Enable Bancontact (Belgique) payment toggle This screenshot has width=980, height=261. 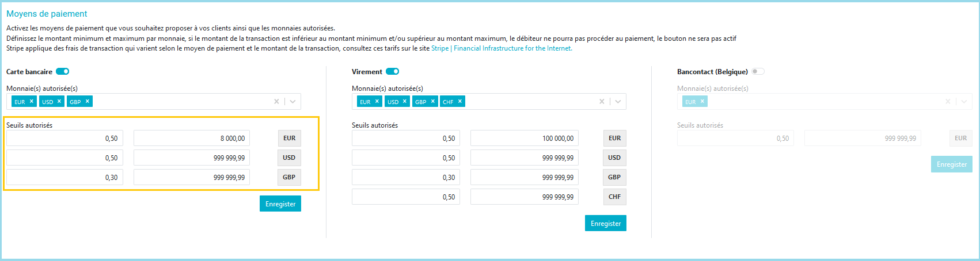coord(758,72)
